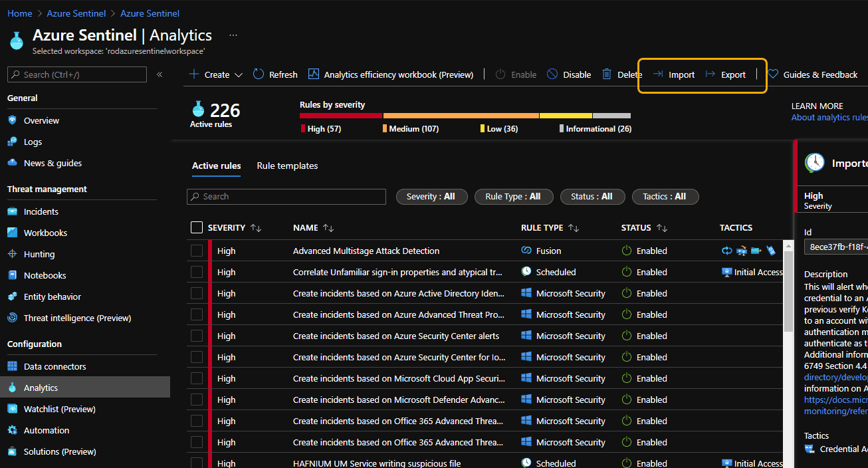Check the select-all rules checkbox
Viewport: 868px width, 468px height.
coord(197,227)
